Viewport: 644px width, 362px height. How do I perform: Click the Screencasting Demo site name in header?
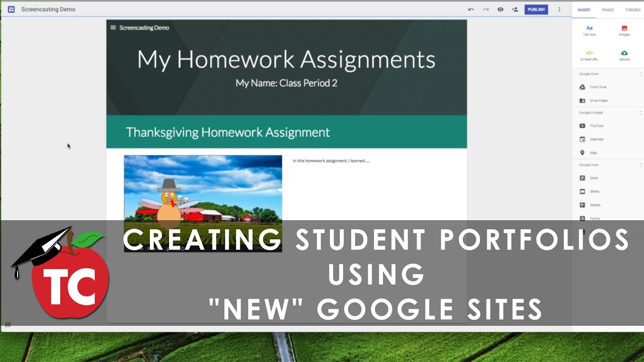coord(144,28)
